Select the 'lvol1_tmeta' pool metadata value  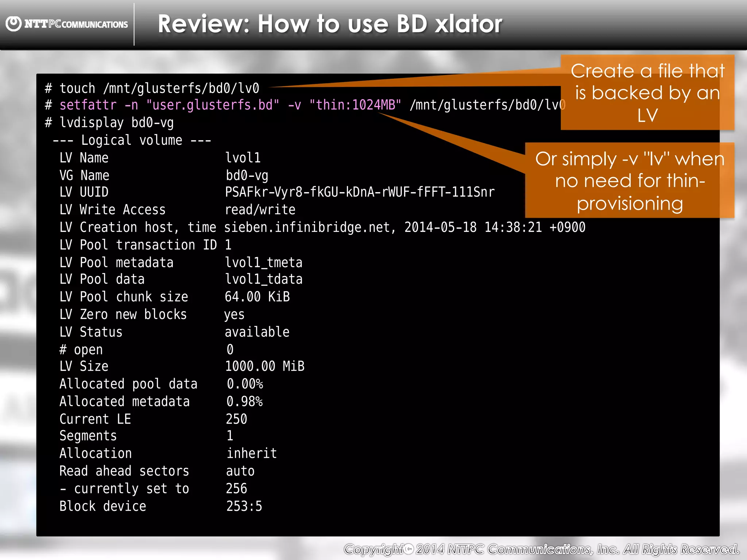[x=264, y=262]
